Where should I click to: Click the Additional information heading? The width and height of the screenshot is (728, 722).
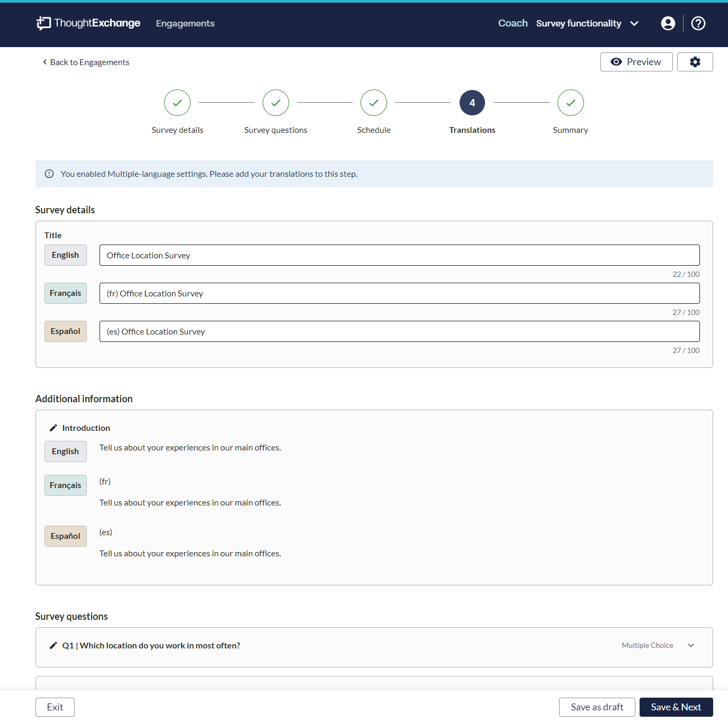[84, 399]
